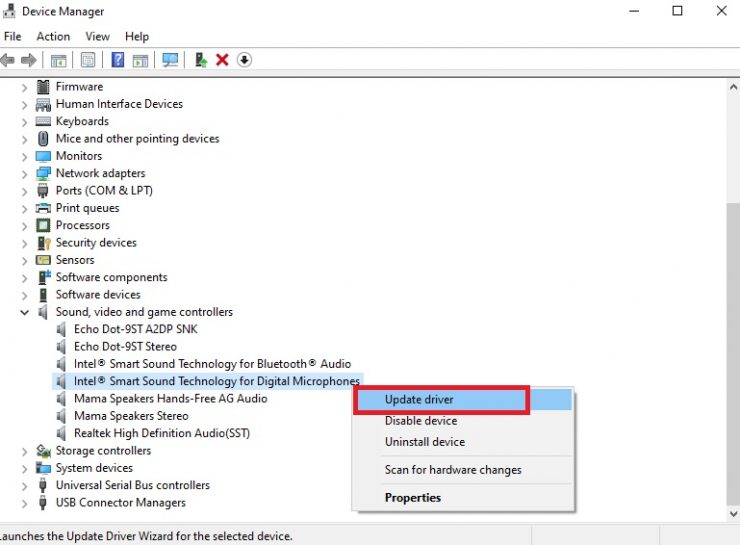Open Help via the blue question-mark icon
The width and height of the screenshot is (740, 545).
pyautogui.click(x=118, y=60)
